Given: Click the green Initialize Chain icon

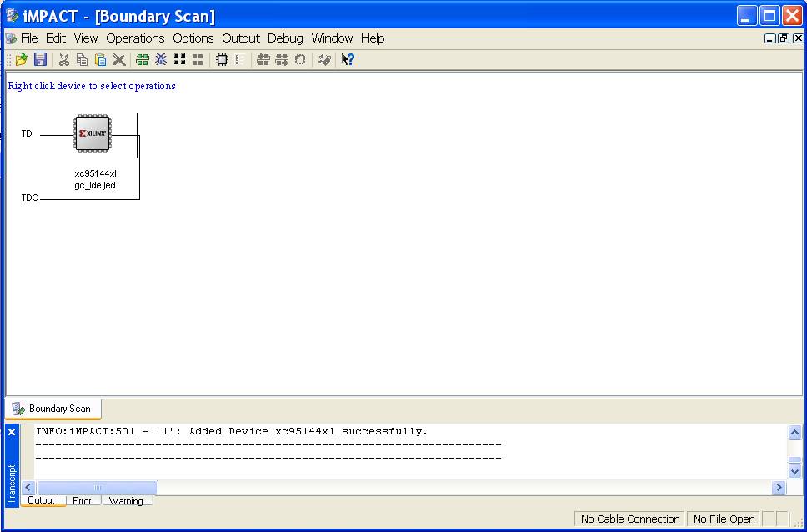Looking at the screenshot, I should pyautogui.click(x=143, y=60).
